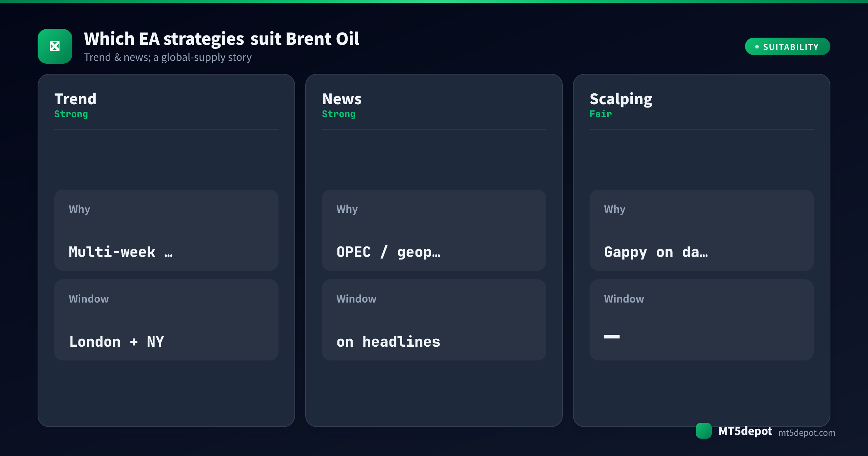Open the mt5depot.com link
The image size is (868, 456).
pyautogui.click(x=807, y=432)
